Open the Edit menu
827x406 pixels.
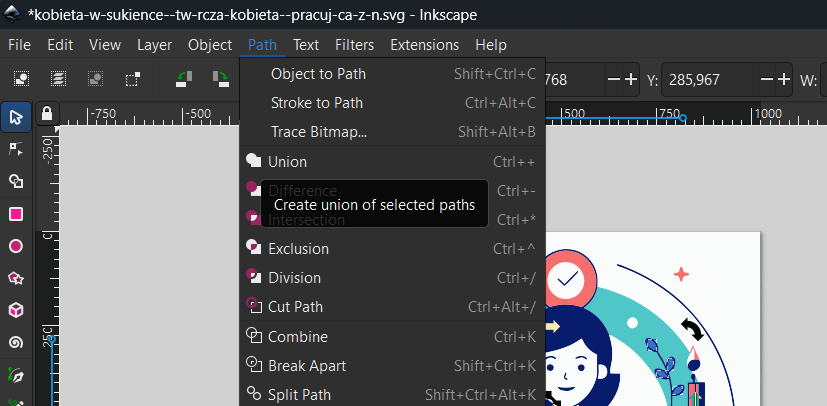coord(60,45)
